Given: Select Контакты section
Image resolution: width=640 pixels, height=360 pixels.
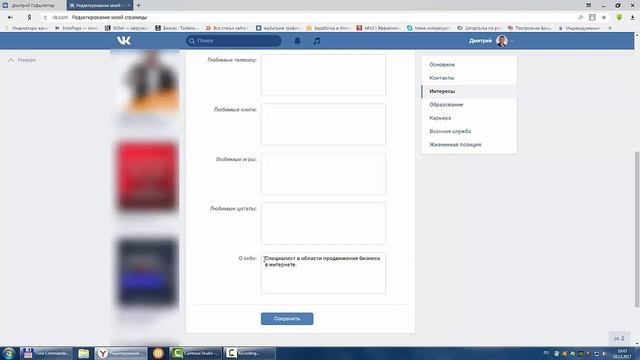Looking at the screenshot, I should pos(469,78).
